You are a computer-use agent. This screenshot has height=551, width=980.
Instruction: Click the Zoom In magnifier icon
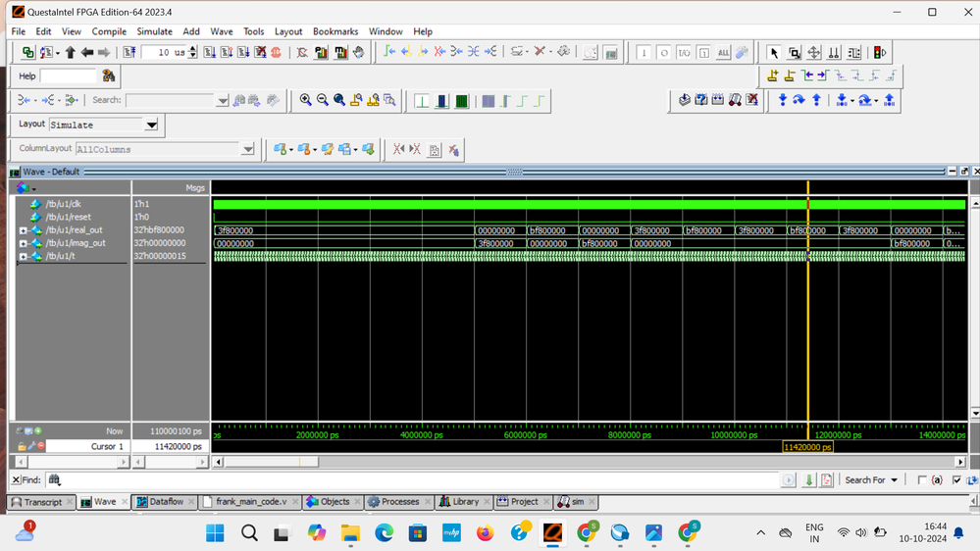click(306, 100)
